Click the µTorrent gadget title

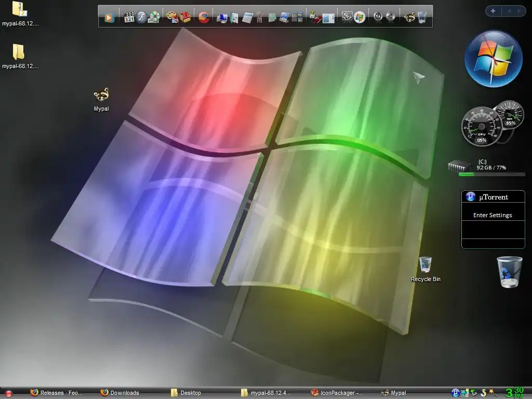pyautogui.click(x=494, y=197)
